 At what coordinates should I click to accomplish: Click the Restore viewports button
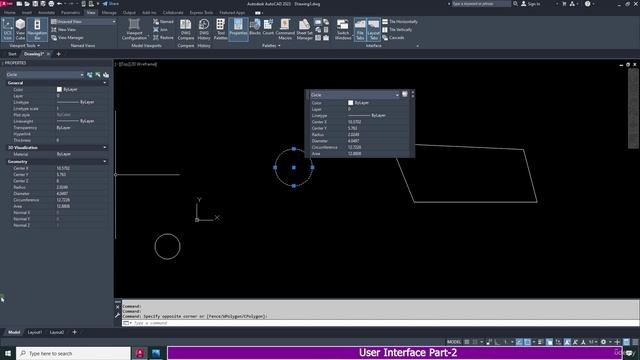163,38
